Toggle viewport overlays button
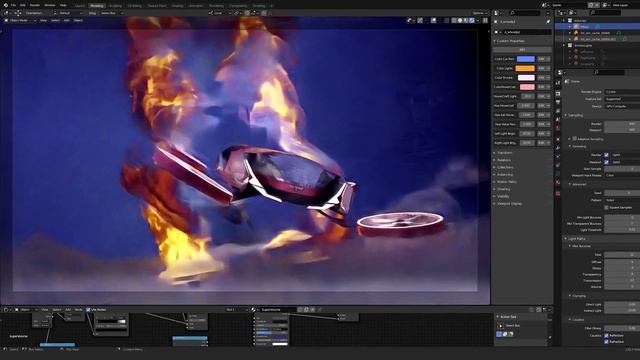The image size is (640, 360). 433,20
